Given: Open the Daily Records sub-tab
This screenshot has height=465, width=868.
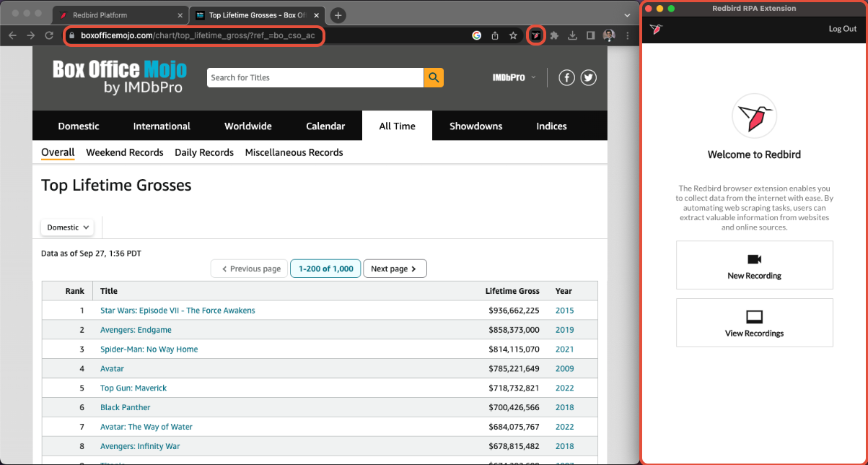Looking at the screenshot, I should [x=204, y=152].
